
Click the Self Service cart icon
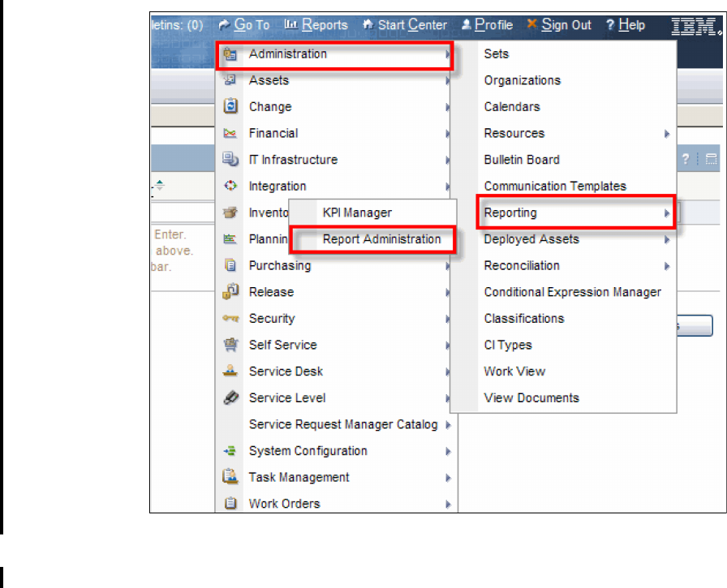pos(230,345)
